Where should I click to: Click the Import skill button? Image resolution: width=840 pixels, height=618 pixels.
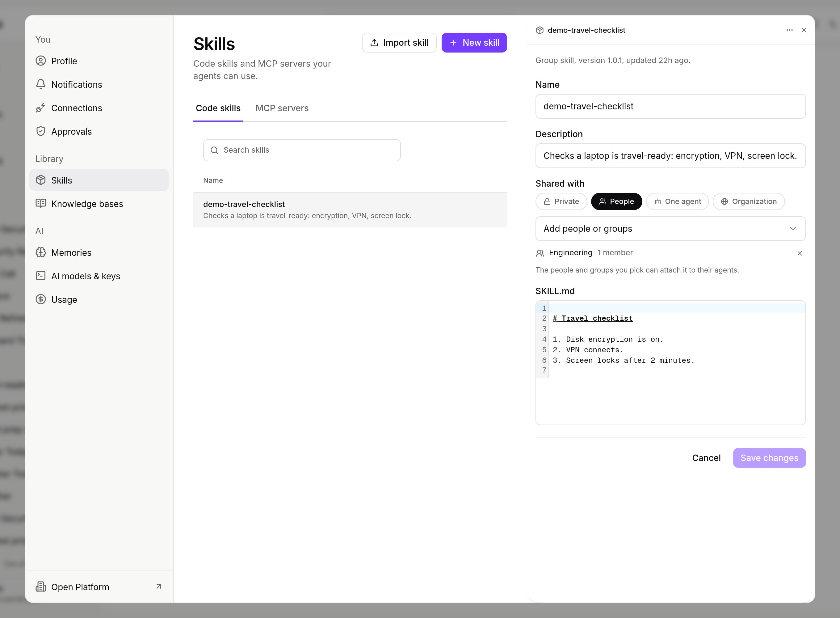click(x=399, y=43)
